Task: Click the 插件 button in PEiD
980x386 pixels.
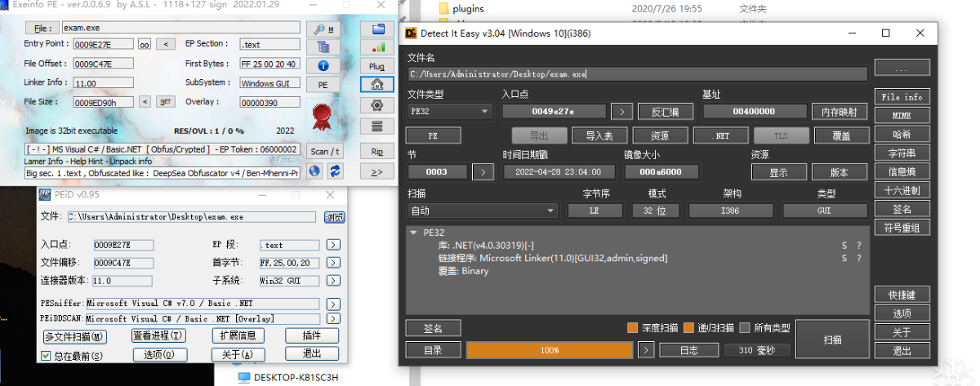Action: [311, 335]
